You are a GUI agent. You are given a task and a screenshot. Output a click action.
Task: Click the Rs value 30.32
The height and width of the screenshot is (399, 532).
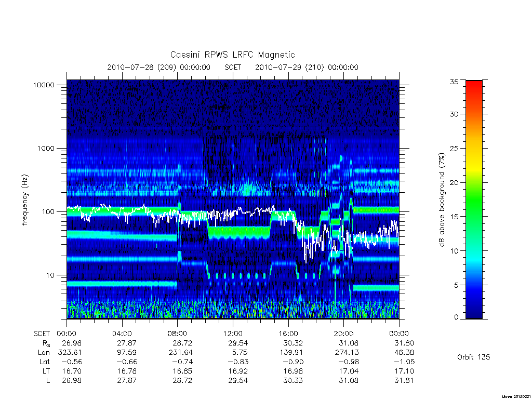(x=293, y=343)
